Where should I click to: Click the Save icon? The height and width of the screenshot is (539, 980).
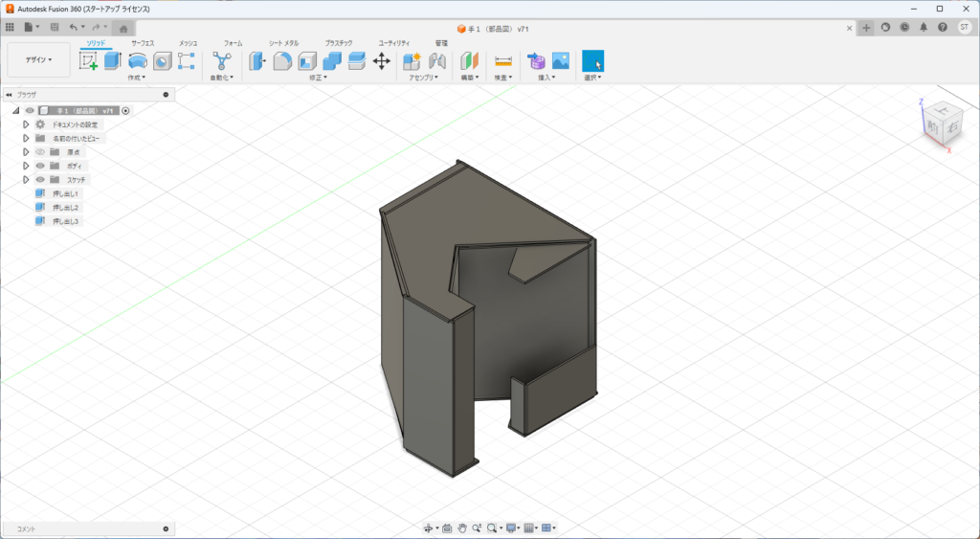tap(55, 28)
